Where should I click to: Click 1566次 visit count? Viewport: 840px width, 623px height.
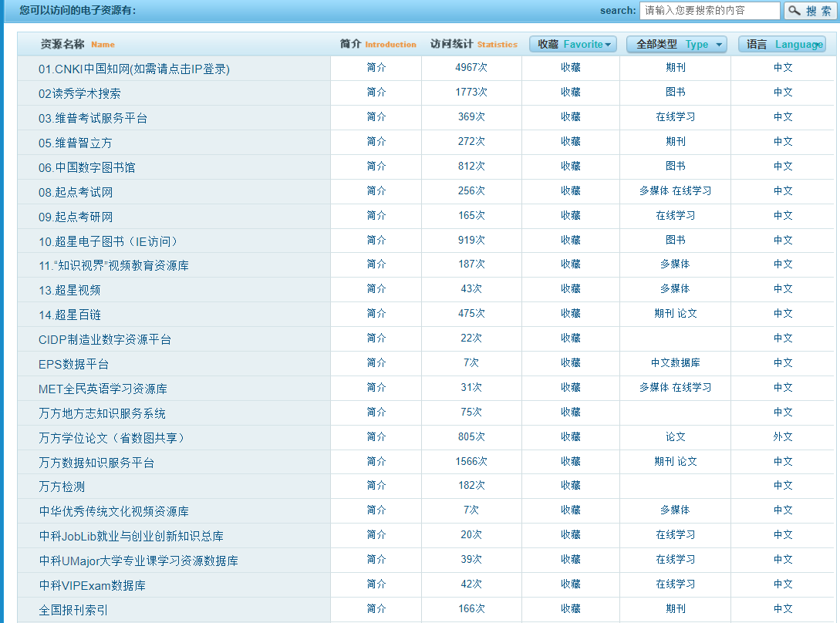click(x=471, y=461)
